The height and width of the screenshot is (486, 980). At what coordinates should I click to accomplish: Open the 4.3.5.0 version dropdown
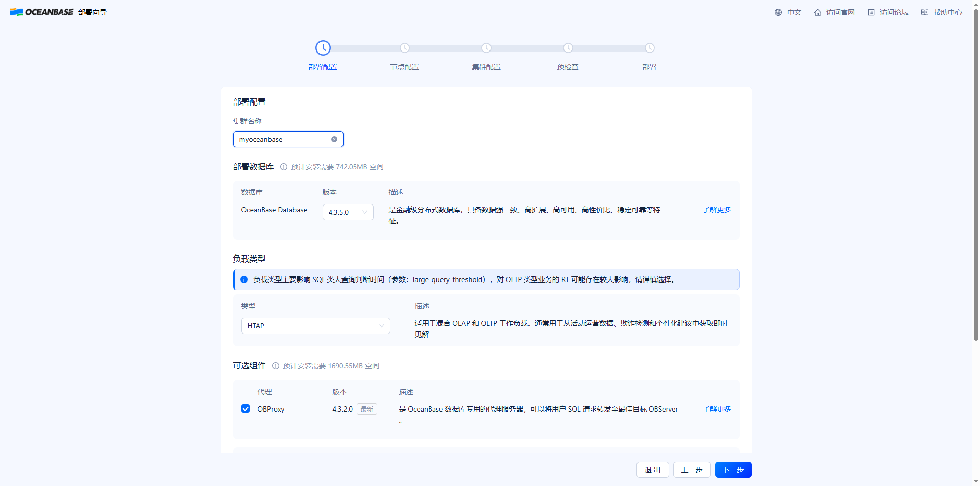(x=348, y=212)
